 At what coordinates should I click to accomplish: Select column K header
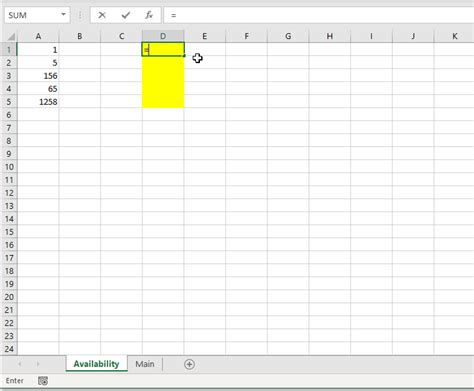454,36
